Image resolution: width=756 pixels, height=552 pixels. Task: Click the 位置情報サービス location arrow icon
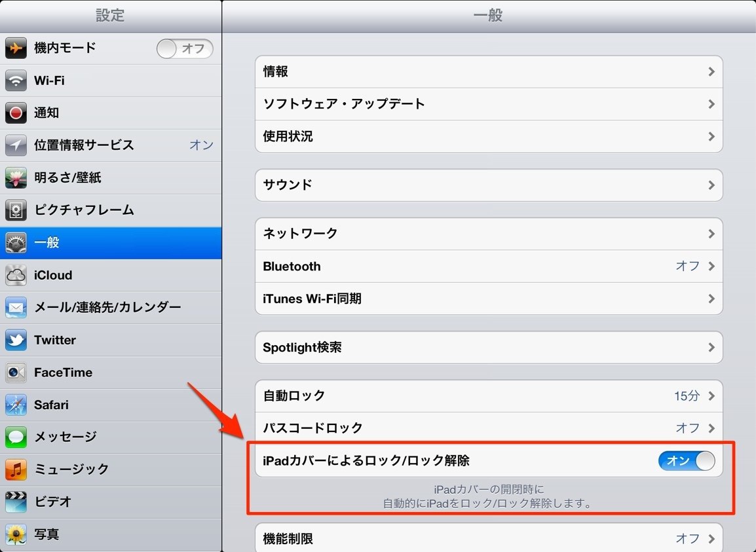coord(16,145)
